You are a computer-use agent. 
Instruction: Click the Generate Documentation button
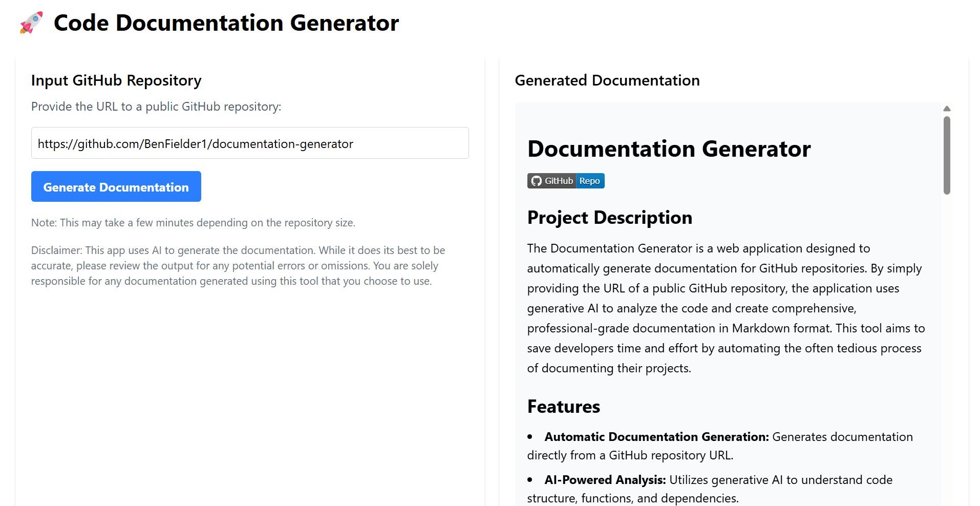tap(116, 186)
